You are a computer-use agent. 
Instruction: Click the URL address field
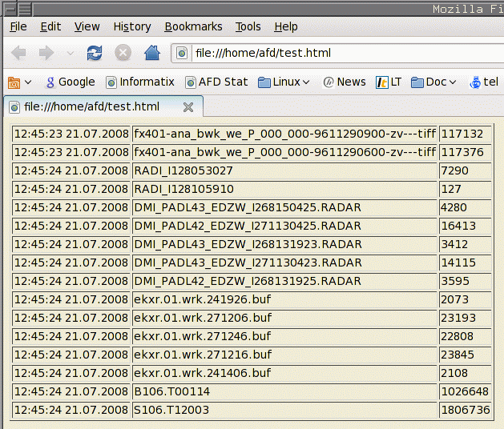pyautogui.click(x=337, y=54)
